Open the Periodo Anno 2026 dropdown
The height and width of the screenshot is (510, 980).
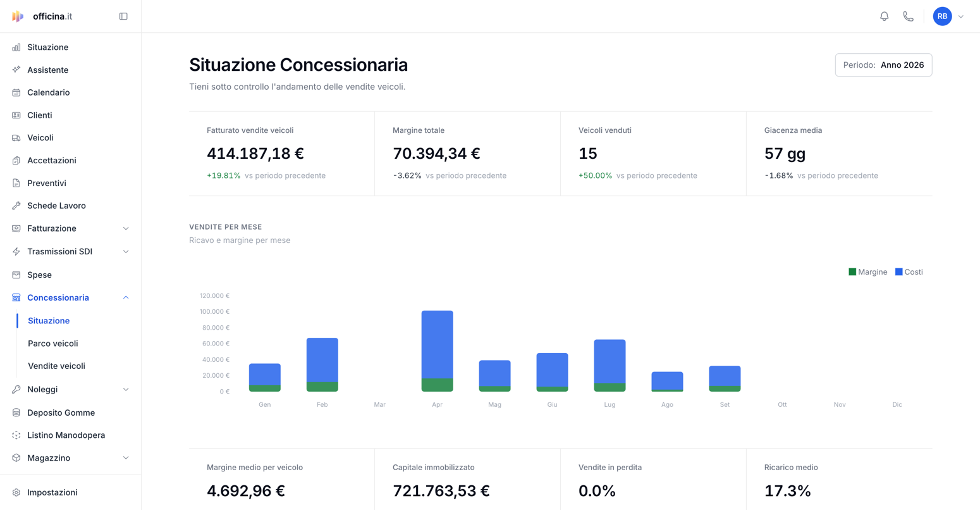(x=883, y=65)
